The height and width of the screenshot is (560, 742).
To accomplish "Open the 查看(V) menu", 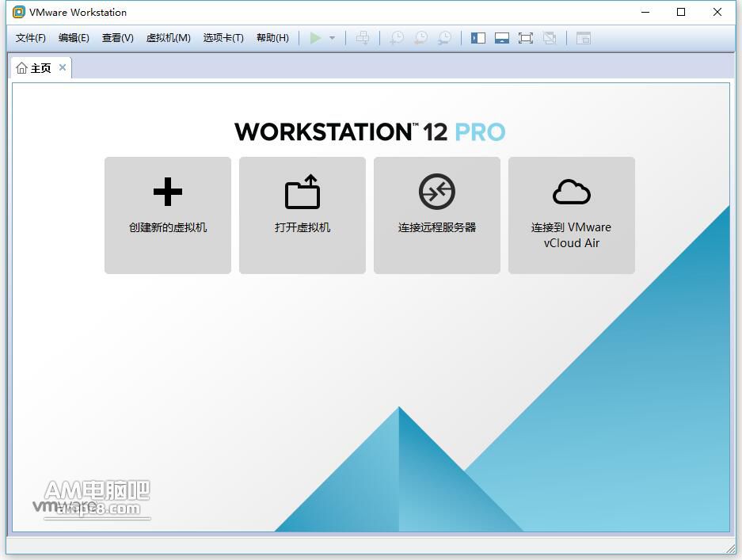I will point(118,38).
